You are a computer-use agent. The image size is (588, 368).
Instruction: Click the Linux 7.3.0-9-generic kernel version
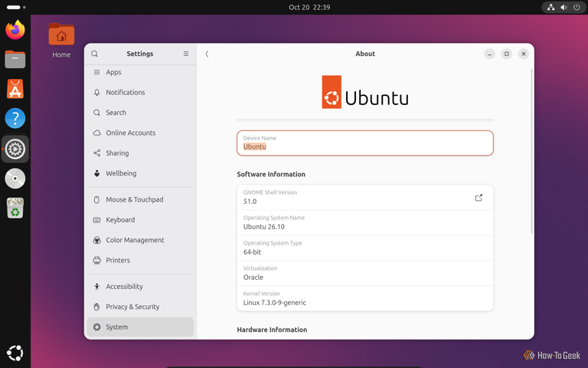[275, 303]
